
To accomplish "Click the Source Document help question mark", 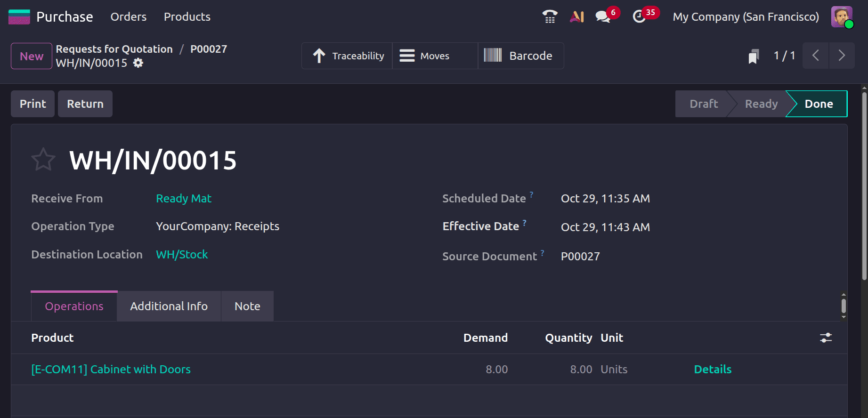I will click(x=542, y=253).
